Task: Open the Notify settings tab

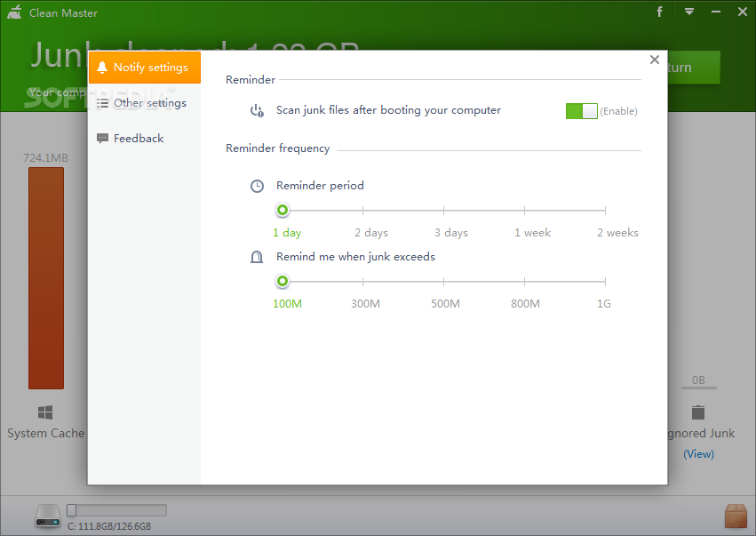Action: point(145,68)
